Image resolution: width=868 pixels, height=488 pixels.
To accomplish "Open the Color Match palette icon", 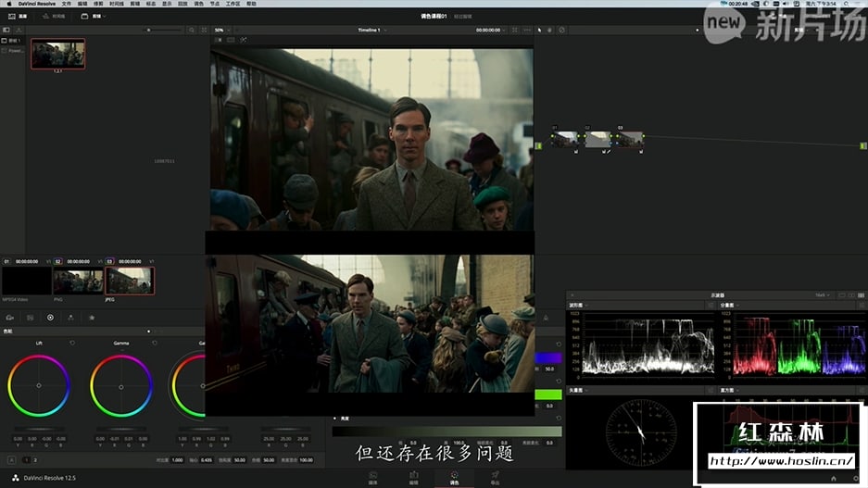I will point(30,318).
